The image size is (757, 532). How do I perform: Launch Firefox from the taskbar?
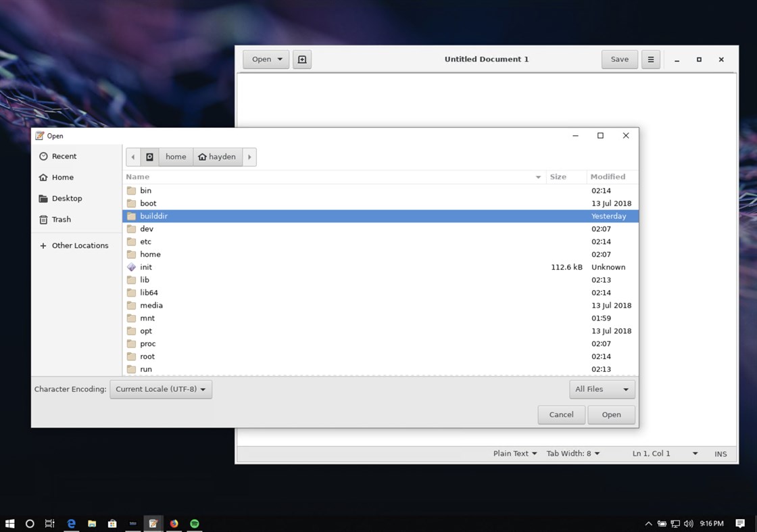coord(174,523)
